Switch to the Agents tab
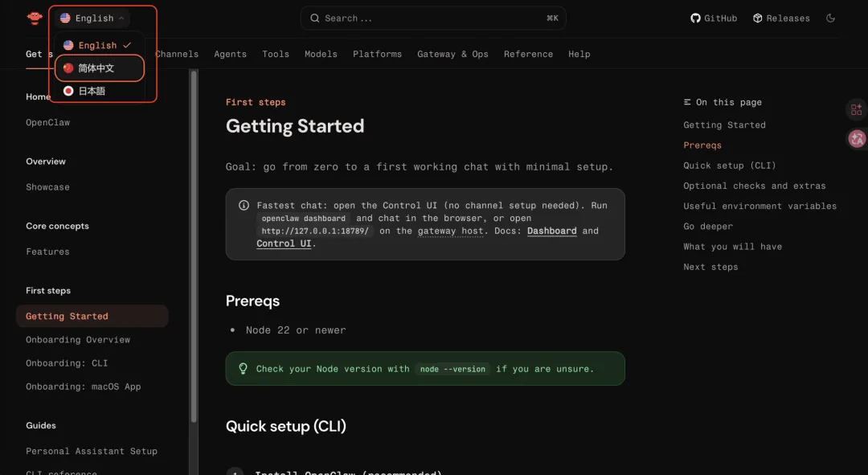 pos(230,55)
